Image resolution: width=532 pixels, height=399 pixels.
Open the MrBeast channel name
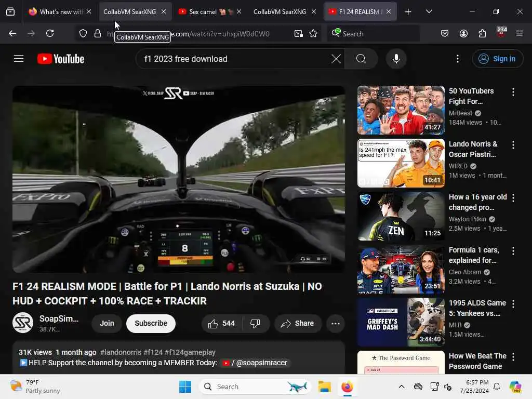point(460,113)
